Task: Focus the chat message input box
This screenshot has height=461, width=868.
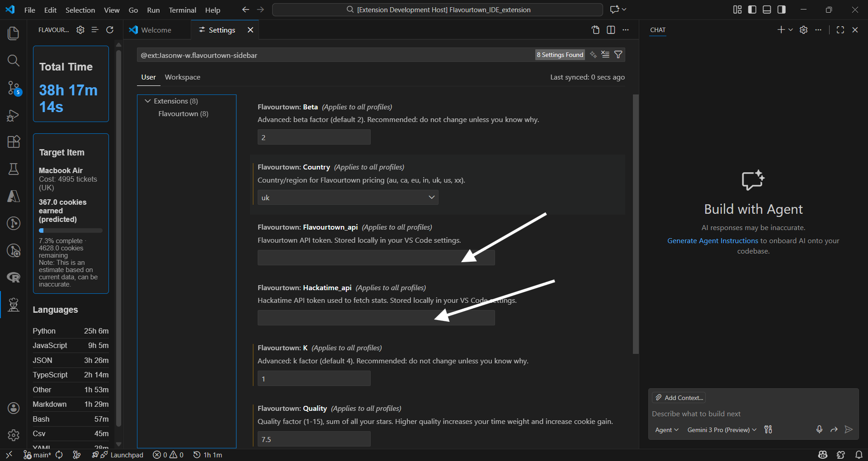Action: (x=753, y=414)
